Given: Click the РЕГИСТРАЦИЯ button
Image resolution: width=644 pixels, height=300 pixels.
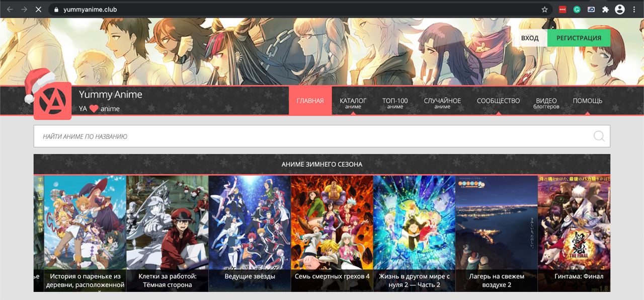Looking at the screenshot, I should click(x=579, y=38).
